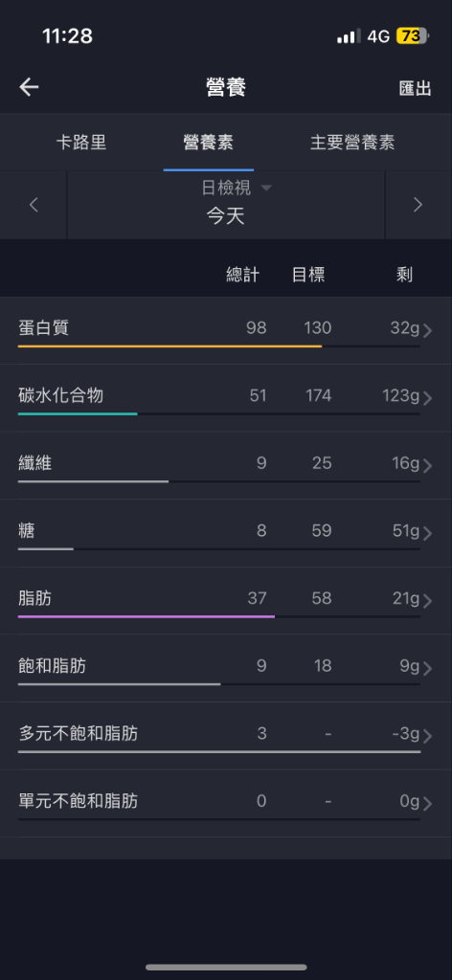The height and width of the screenshot is (980, 452).
Task: Open 纖維 details using the row chevron
Action: click(x=428, y=465)
